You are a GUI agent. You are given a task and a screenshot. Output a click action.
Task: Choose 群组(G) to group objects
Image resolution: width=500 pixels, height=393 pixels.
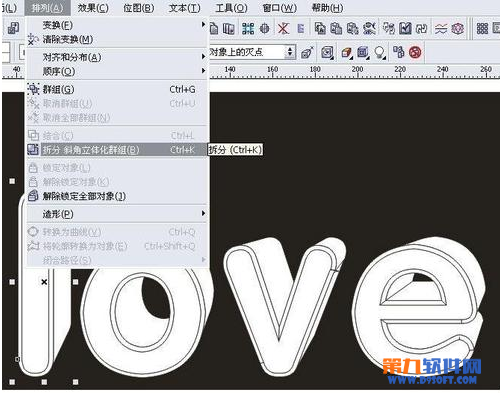pos(117,89)
